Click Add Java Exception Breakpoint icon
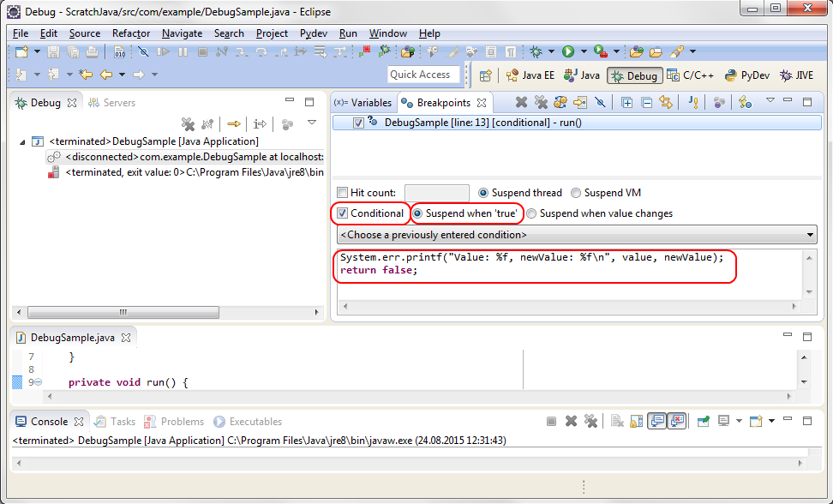The height and width of the screenshot is (504, 833). [x=692, y=102]
